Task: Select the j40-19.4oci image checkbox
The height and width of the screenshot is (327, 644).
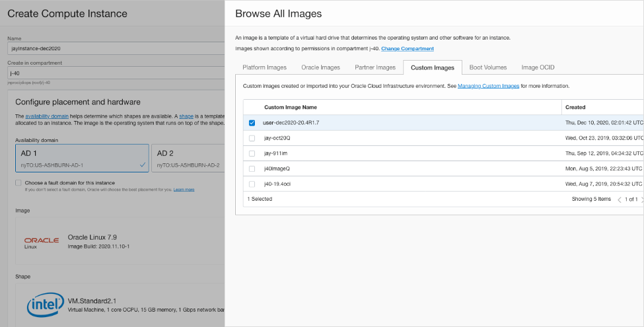Action: [252, 183]
